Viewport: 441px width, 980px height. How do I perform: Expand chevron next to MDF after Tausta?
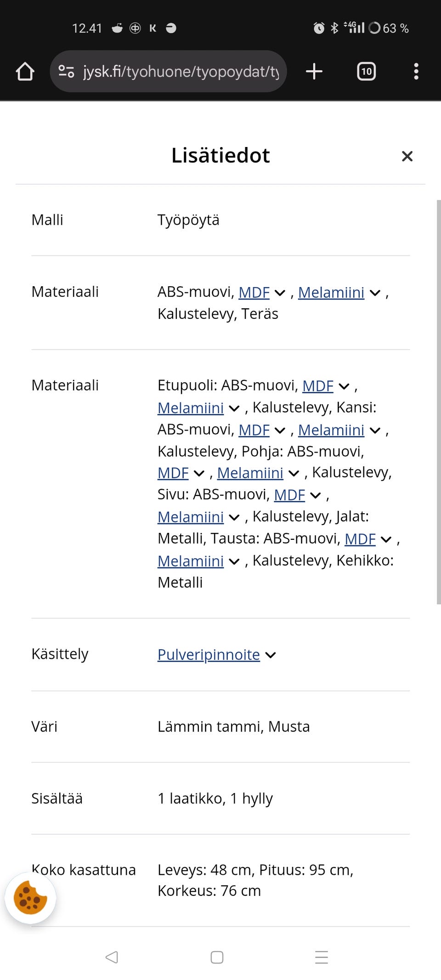(x=386, y=539)
